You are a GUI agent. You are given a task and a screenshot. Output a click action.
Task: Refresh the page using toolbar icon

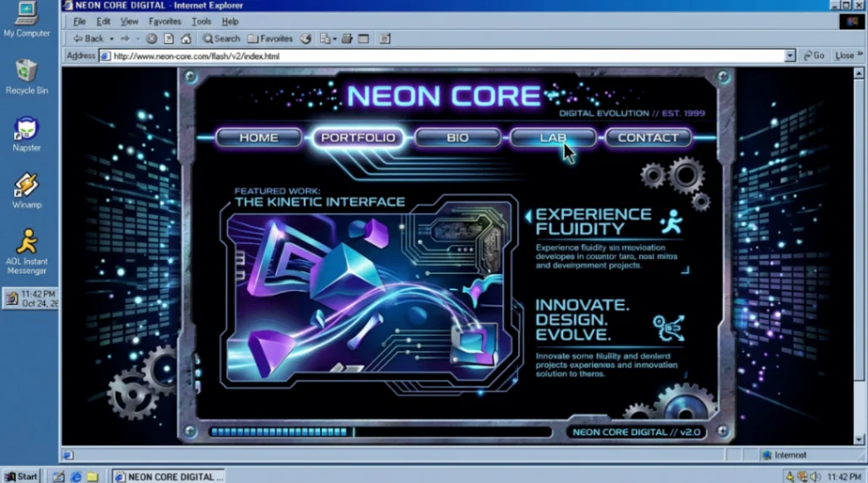[169, 39]
